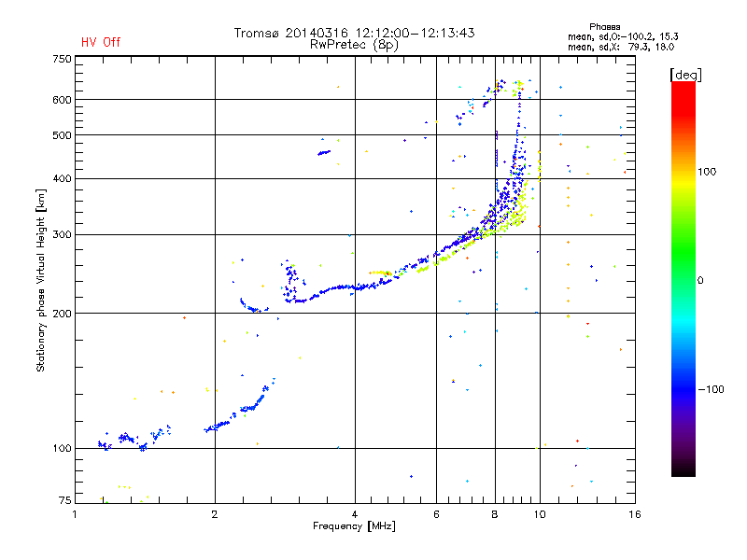Screen dimensions: 747x560
Task: Pick the green middle of the colorbar
Action: pos(683,271)
